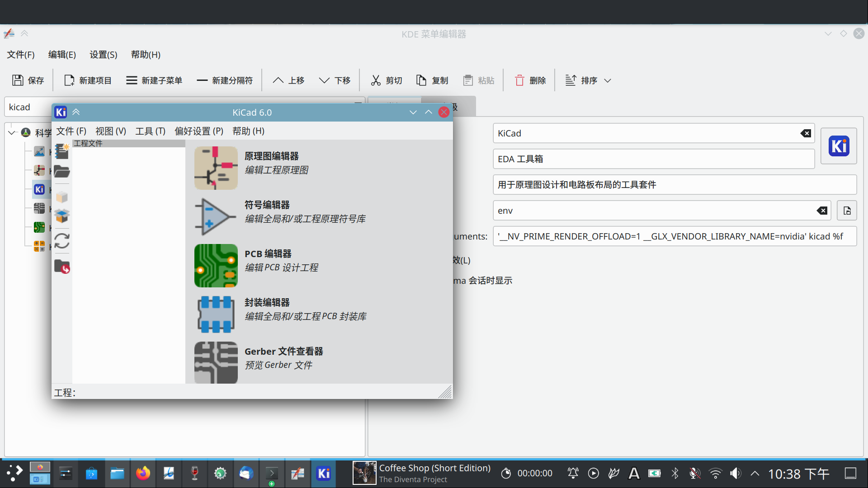Select the bitmap converter entry icon in tree
Screen dimensions: 868x488
click(39, 151)
